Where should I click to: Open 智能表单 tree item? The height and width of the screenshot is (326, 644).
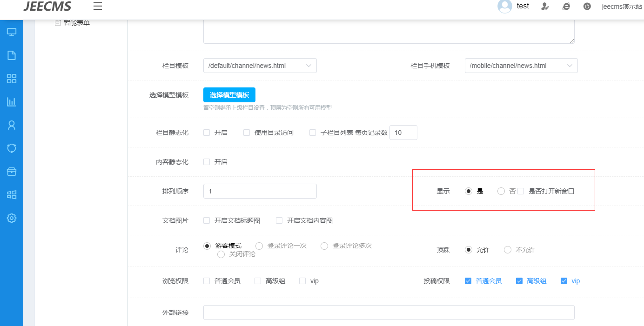76,22
